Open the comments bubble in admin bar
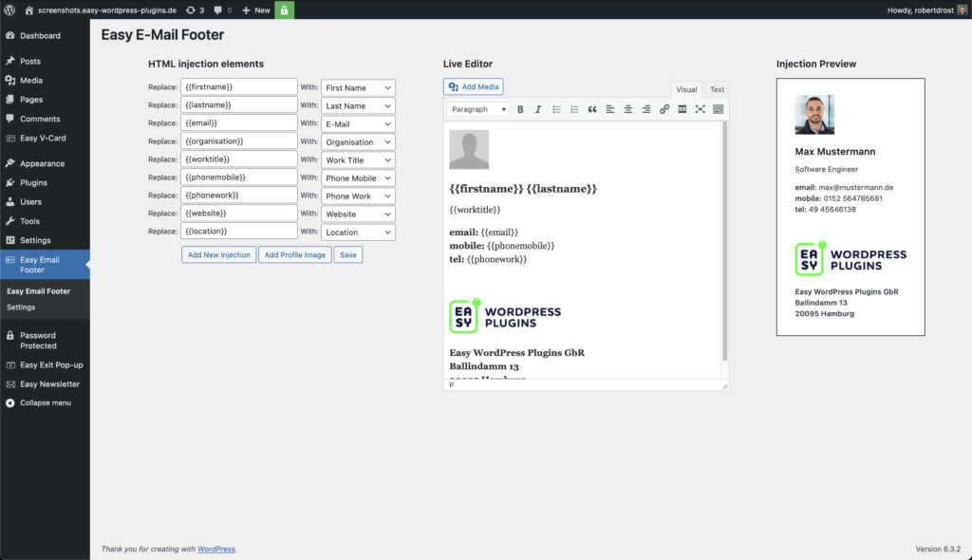972x560 pixels. 222,9
